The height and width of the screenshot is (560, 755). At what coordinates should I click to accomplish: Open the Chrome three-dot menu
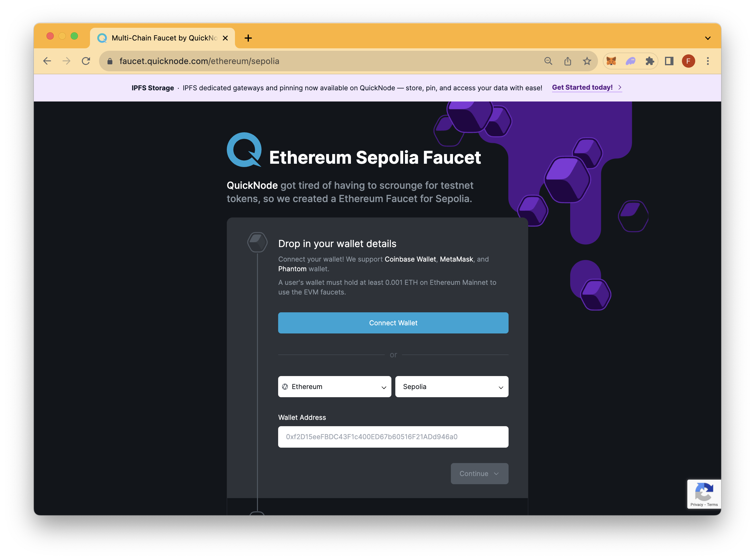coord(708,61)
